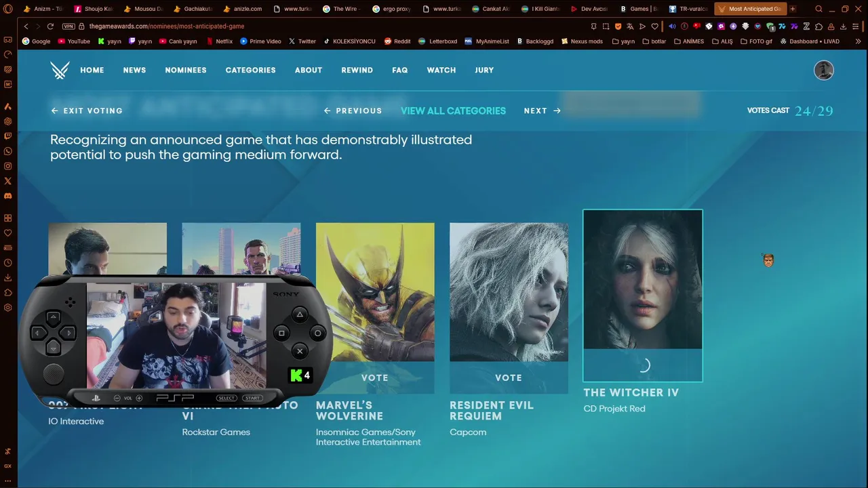Expand the ALIŞ bookmarks folder

(722, 41)
